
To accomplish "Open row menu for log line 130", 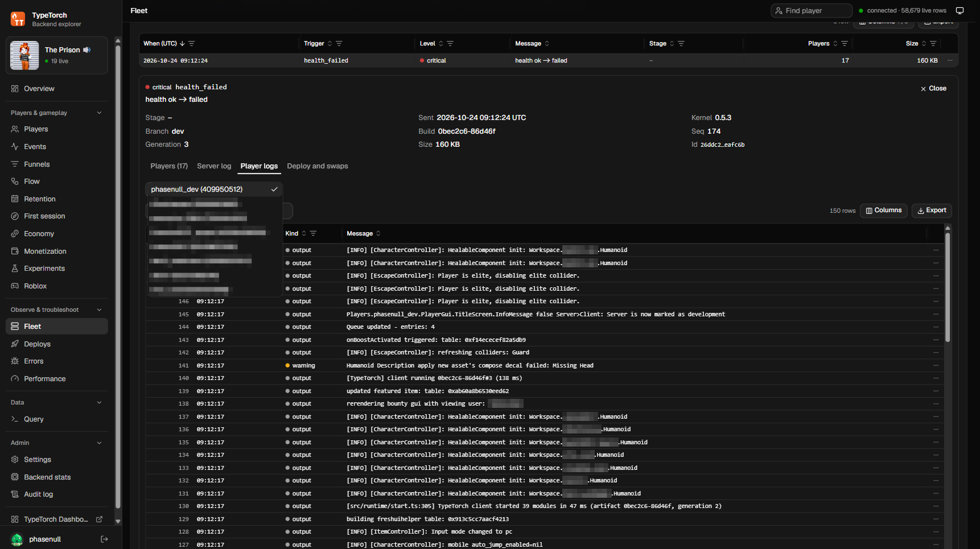I will (x=936, y=506).
